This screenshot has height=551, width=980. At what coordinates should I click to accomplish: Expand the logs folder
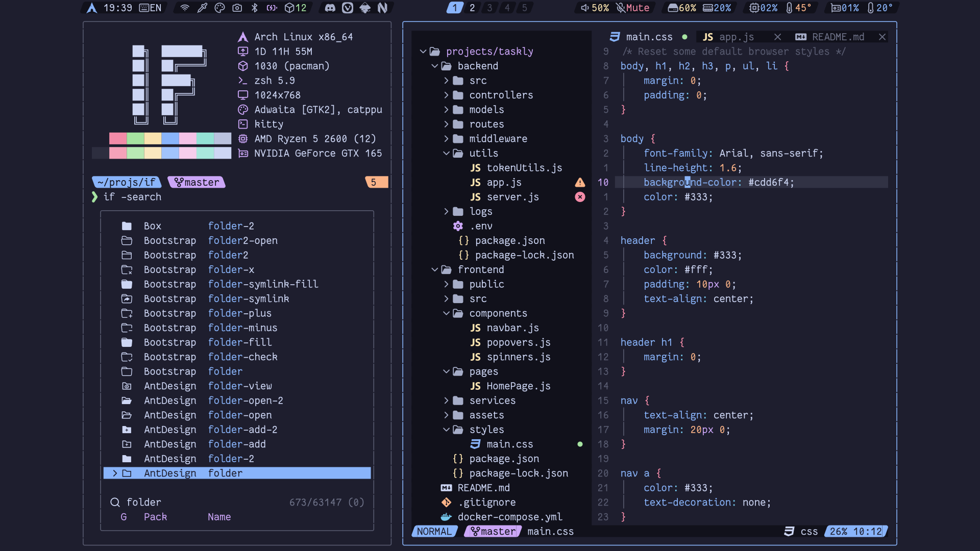446,211
